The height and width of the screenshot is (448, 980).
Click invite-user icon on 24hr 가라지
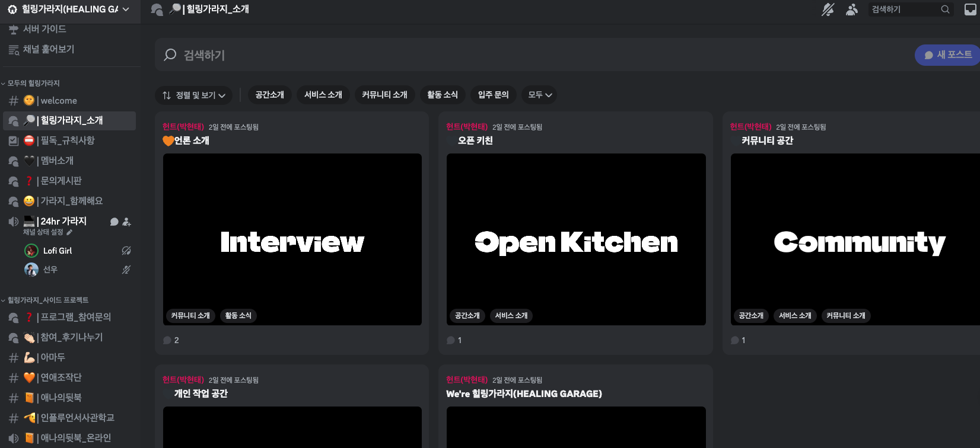(126, 222)
